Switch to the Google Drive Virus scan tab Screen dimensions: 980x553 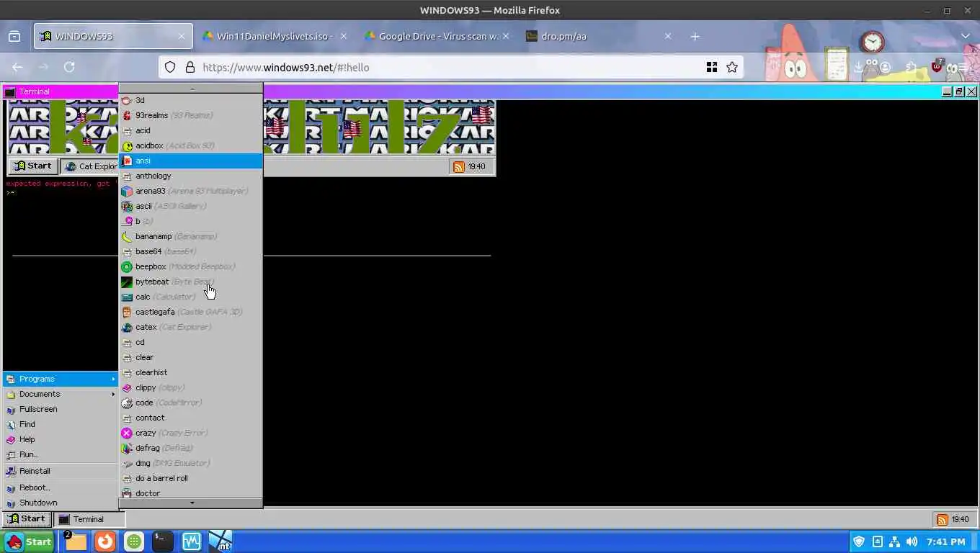coord(437,36)
